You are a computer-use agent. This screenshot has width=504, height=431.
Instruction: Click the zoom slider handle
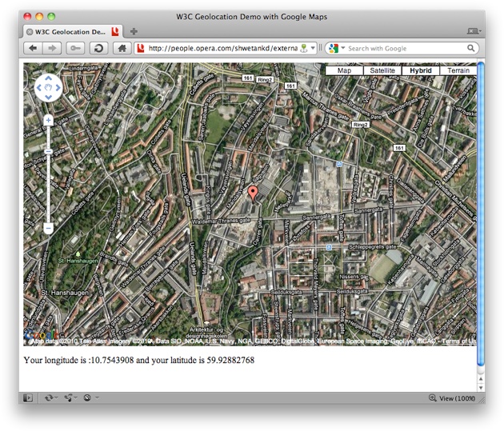[x=48, y=151]
